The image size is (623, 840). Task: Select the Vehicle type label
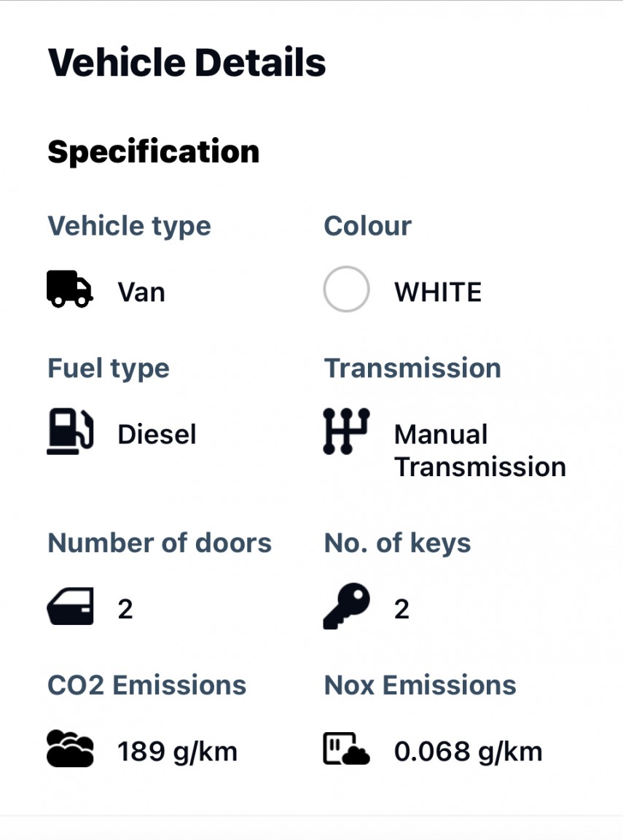[129, 226]
